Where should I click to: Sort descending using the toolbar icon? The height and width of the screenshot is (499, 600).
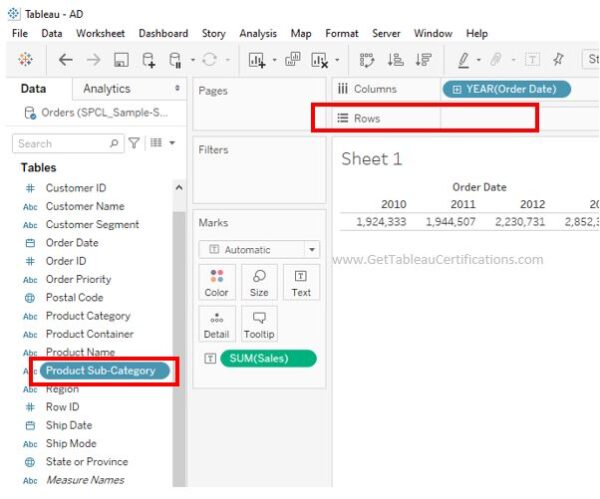(x=423, y=60)
